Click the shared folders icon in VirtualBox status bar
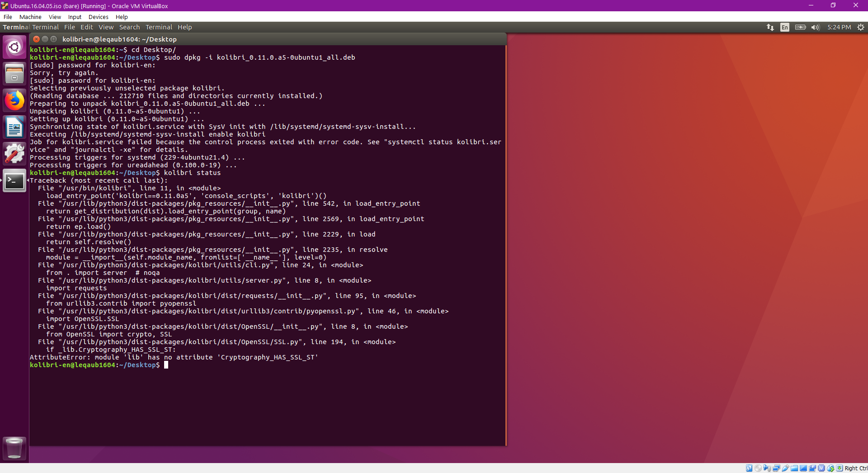 coord(794,468)
